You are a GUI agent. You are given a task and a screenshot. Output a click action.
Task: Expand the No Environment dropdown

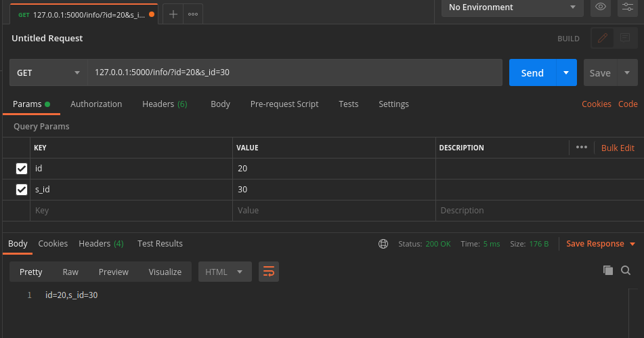pos(512,7)
